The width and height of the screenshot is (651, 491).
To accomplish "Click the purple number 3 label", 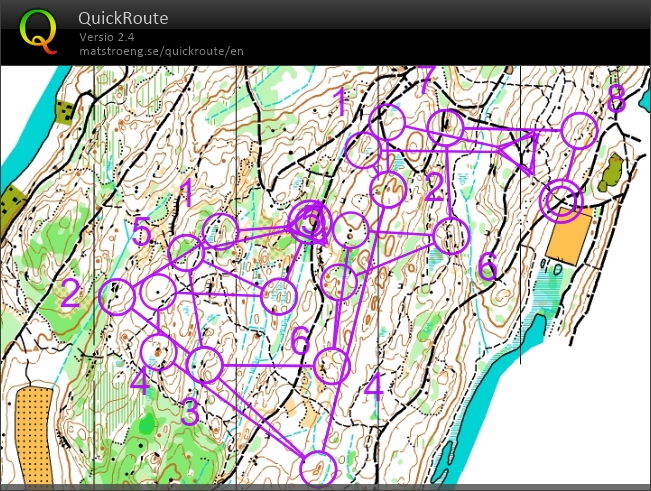I will pos(188,410).
